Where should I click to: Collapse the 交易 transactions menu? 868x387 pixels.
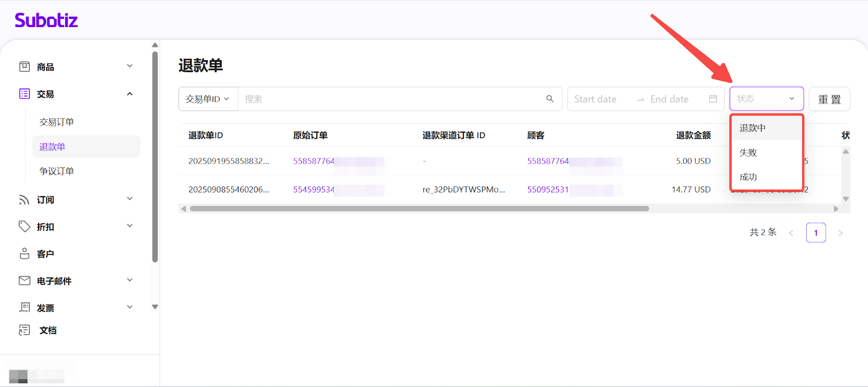pyautogui.click(x=130, y=94)
